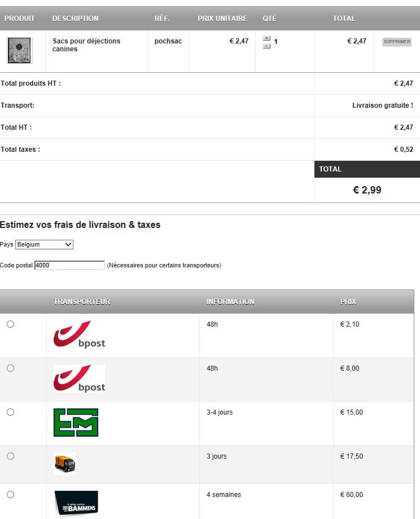The width and height of the screenshot is (420, 519).
Task: Click the orange truck carrier icon
Action: click(x=64, y=464)
